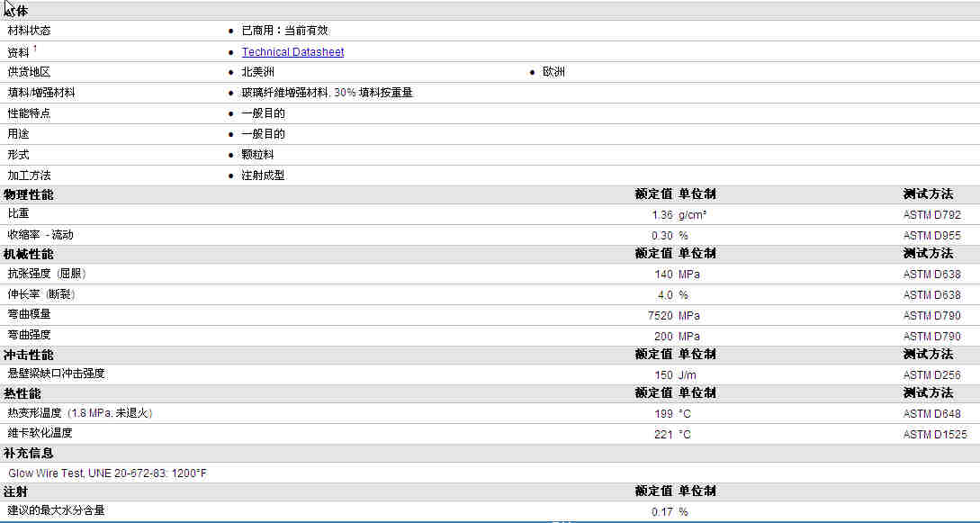
Task: Click 额定值 heading in 机械性能 section
Action: [653, 254]
